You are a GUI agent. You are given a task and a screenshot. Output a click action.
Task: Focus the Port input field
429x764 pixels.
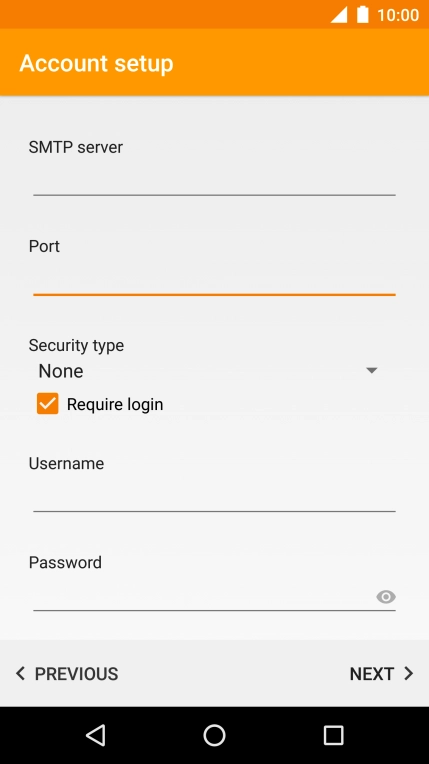(x=214, y=280)
